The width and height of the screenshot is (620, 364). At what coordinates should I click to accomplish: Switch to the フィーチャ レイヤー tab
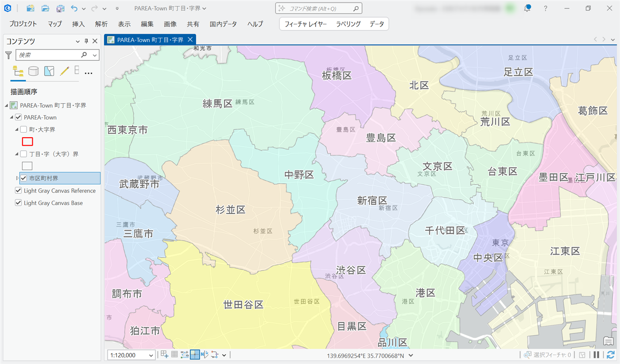(305, 24)
